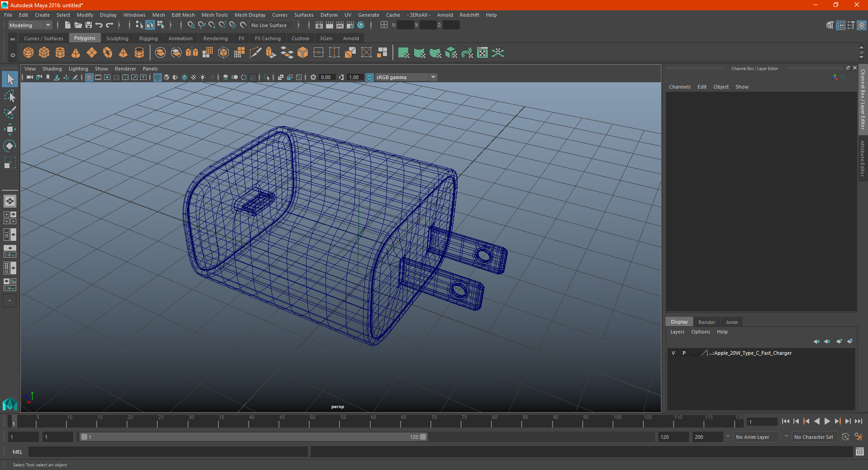Viewport: 868px width, 470px height.
Task: Open the No Live Surface field
Action: (x=272, y=25)
